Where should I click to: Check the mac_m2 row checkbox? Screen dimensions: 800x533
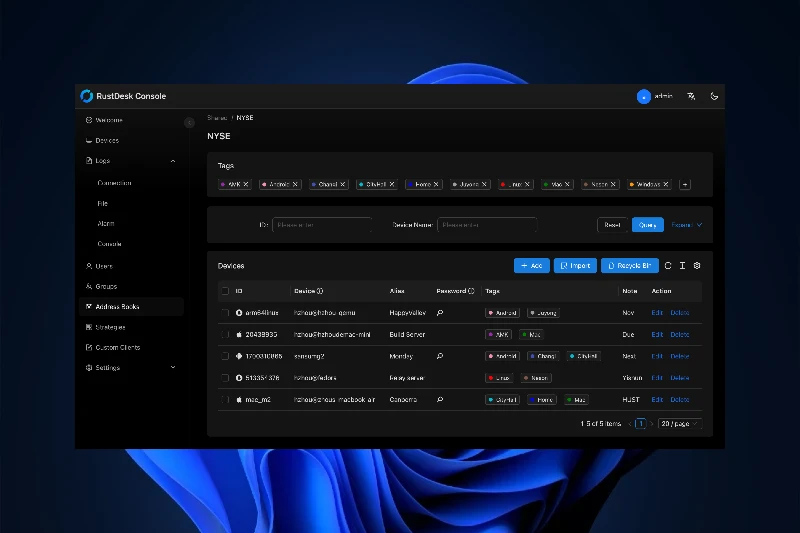225,399
